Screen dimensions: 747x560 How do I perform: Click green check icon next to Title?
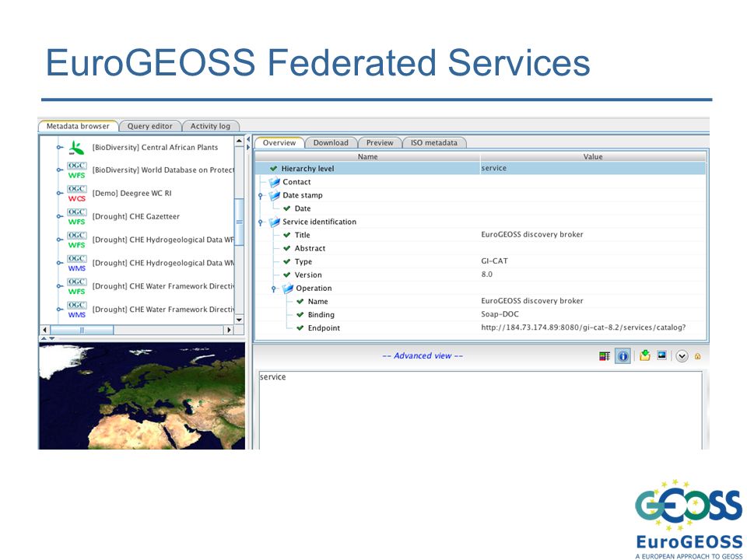coord(287,235)
